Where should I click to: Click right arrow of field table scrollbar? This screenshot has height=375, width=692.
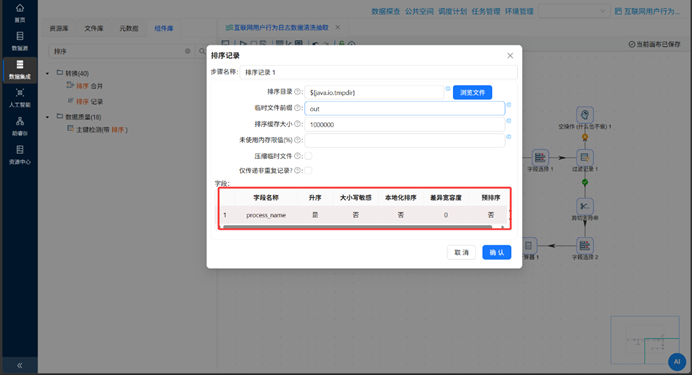503,227
